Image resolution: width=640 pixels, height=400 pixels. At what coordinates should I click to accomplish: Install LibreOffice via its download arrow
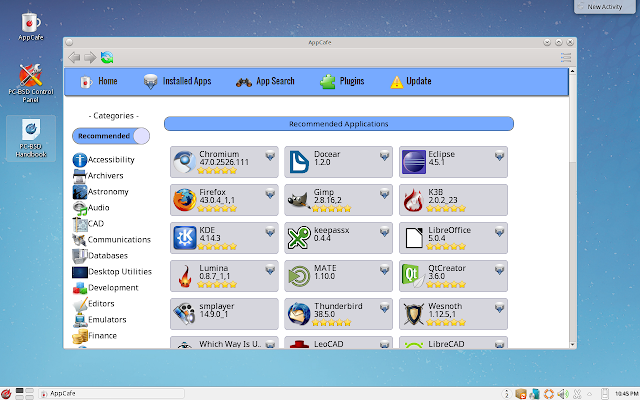click(x=499, y=231)
